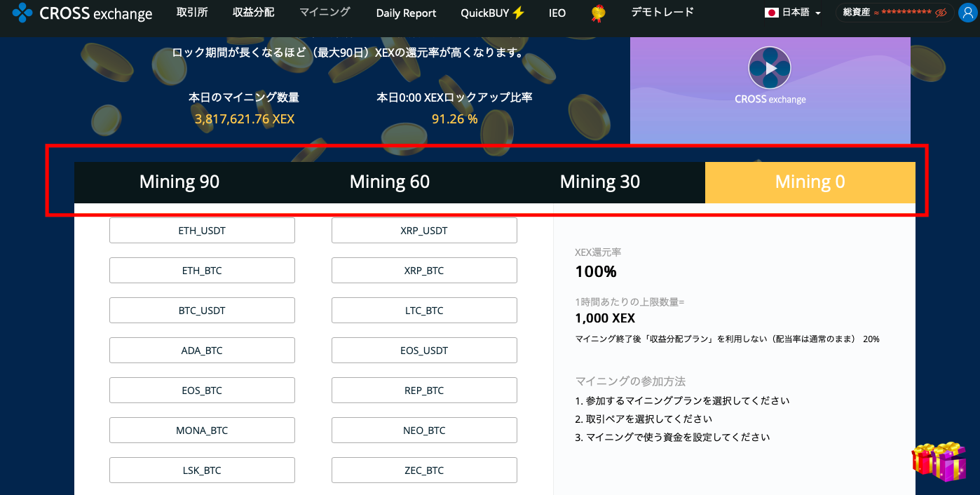Select LSK_BTC pair
980x495 pixels.
pos(202,470)
